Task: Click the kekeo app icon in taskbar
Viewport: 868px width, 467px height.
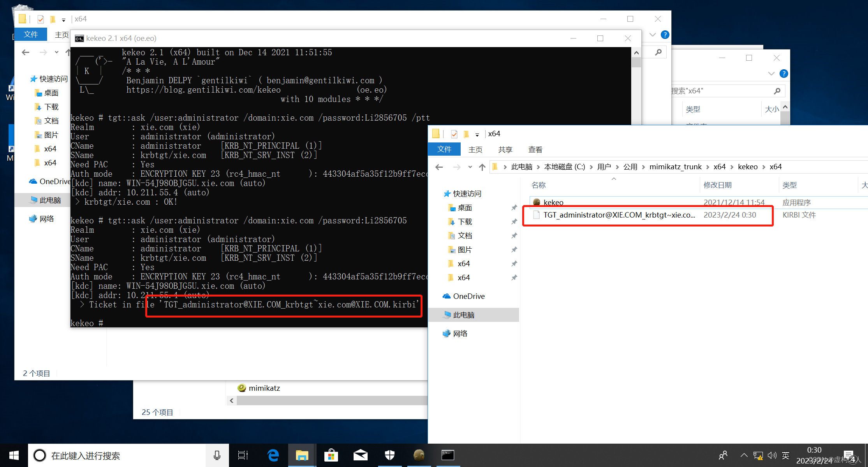Action: click(419, 455)
